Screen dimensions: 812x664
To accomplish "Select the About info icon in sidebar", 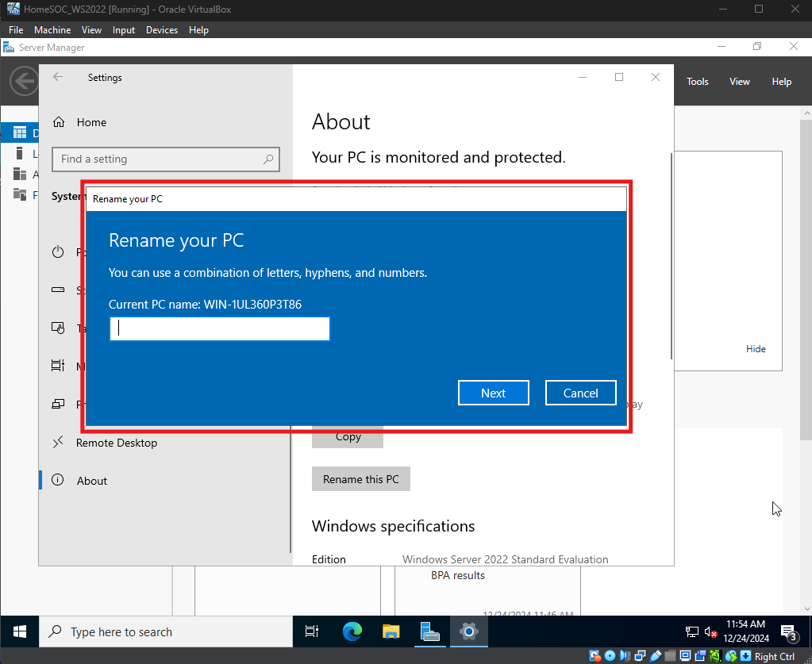I will 58,481.
